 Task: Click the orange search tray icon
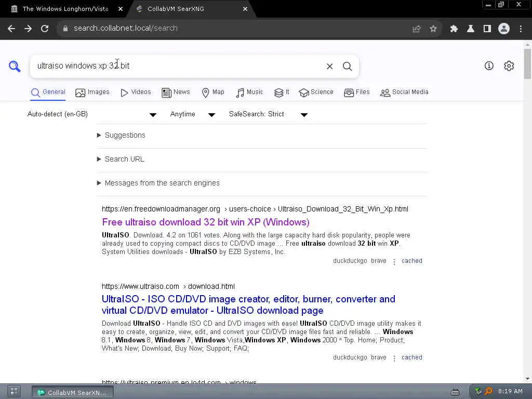click(488, 392)
